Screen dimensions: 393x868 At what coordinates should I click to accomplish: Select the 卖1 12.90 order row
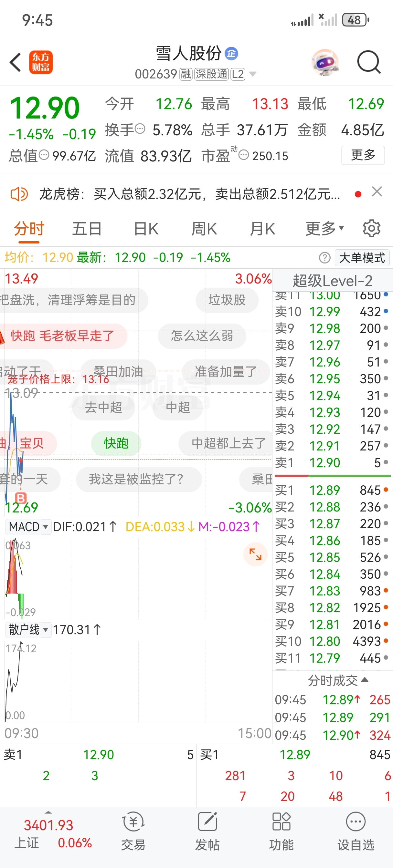click(332, 463)
